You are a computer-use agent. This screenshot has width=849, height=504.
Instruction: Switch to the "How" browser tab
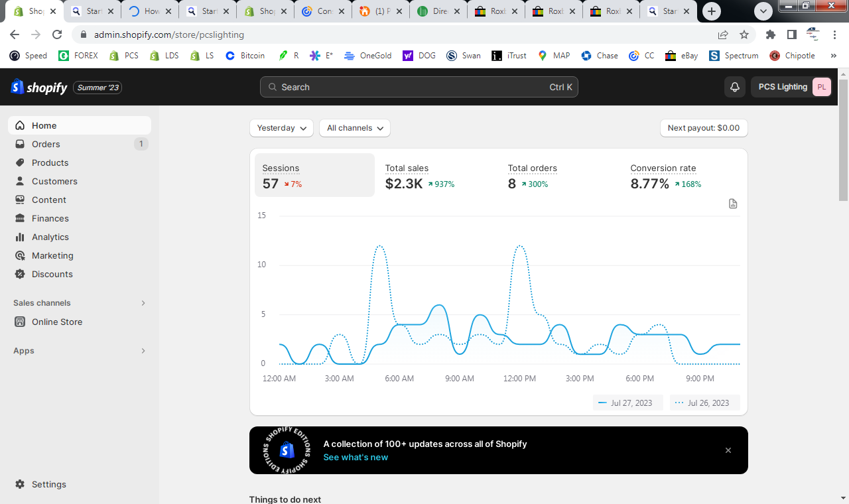click(x=151, y=11)
